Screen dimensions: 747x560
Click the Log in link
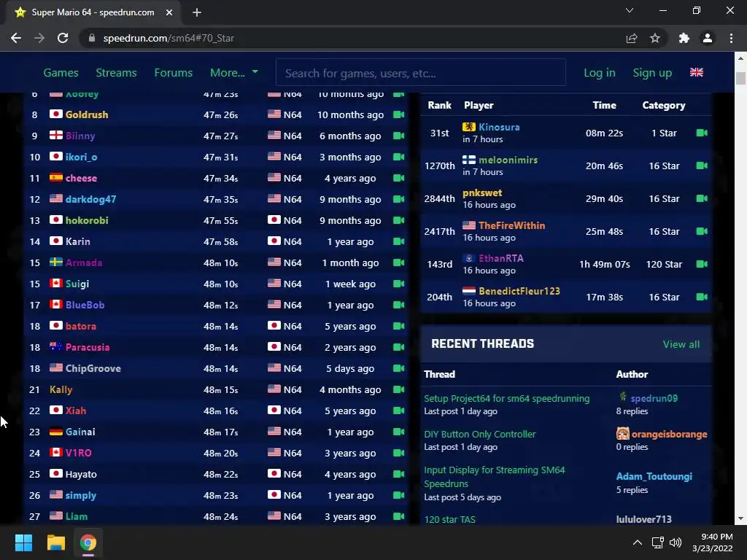pyautogui.click(x=600, y=72)
